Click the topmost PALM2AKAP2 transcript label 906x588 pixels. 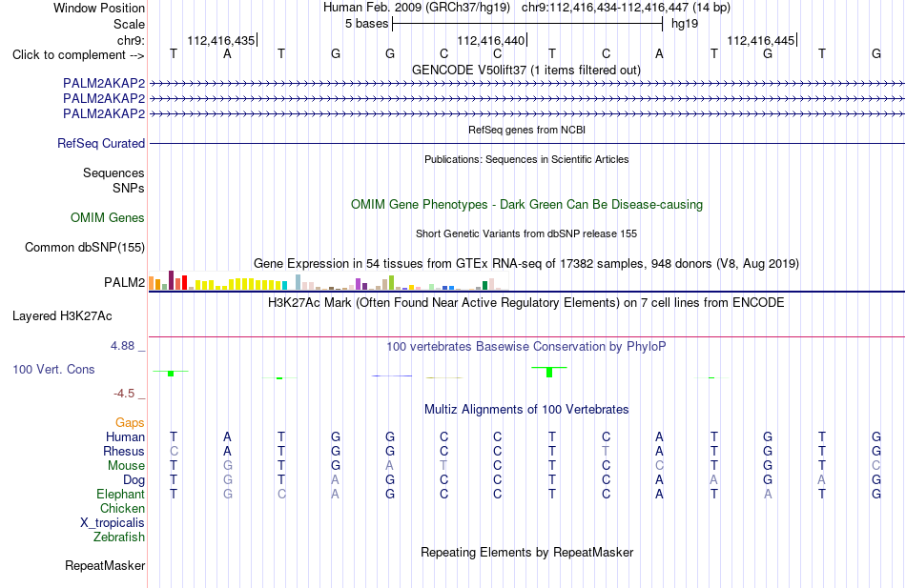[104, 83]
